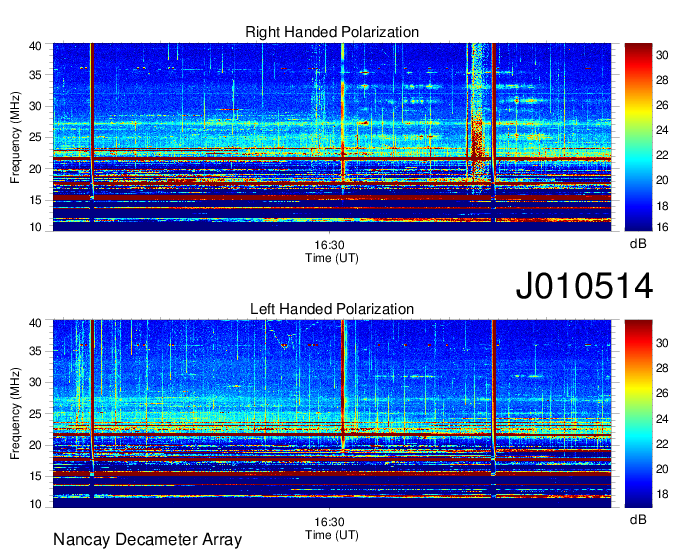680x552 pixels.
Task: Click the 40 MHz tick on lower plot
Action: (35, 323)
